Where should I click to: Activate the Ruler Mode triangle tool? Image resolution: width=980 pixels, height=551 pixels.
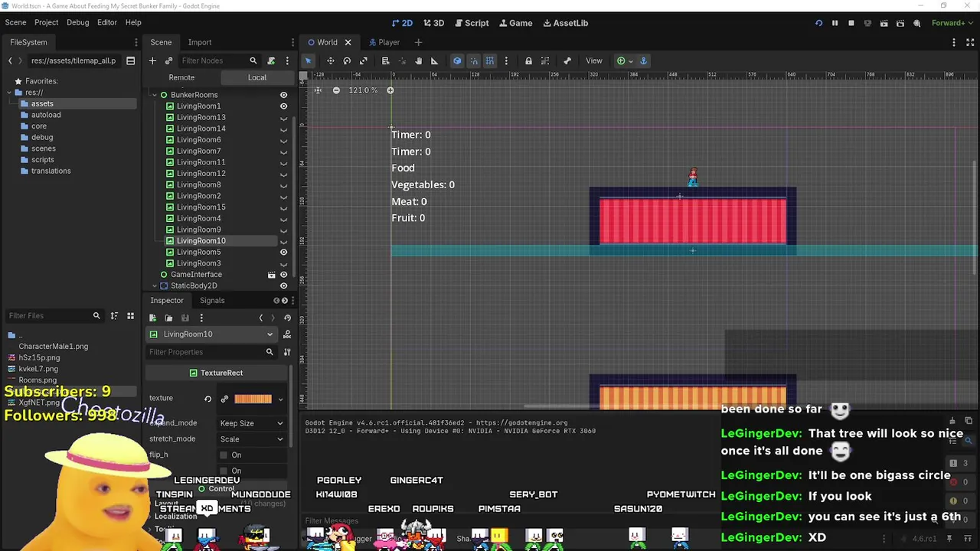tap(434, 60)
